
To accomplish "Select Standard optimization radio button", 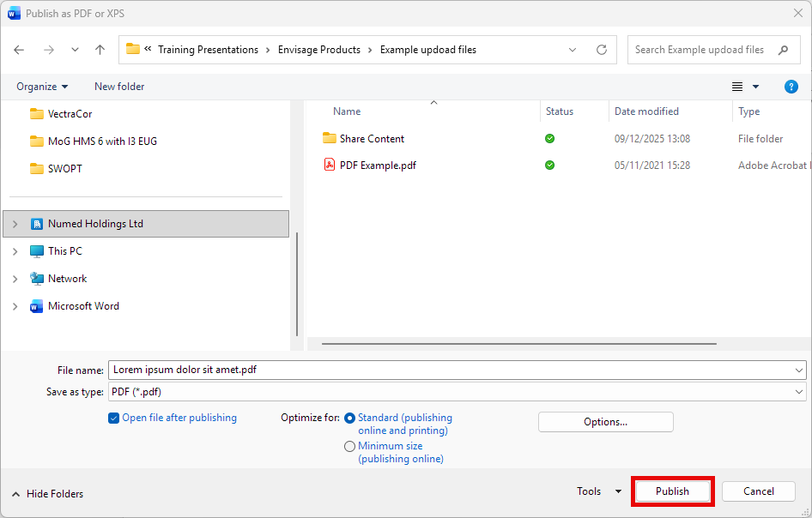I will [349, 419].
